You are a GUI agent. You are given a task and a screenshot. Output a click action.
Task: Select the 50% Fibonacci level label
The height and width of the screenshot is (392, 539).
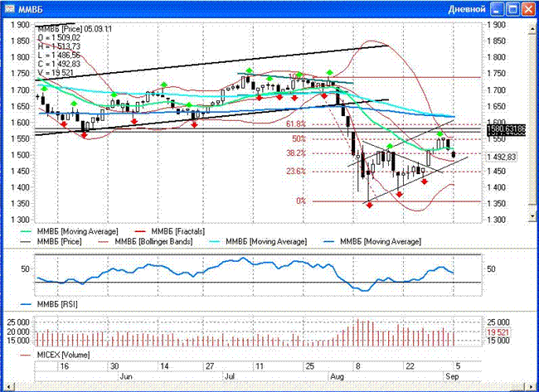299,138
